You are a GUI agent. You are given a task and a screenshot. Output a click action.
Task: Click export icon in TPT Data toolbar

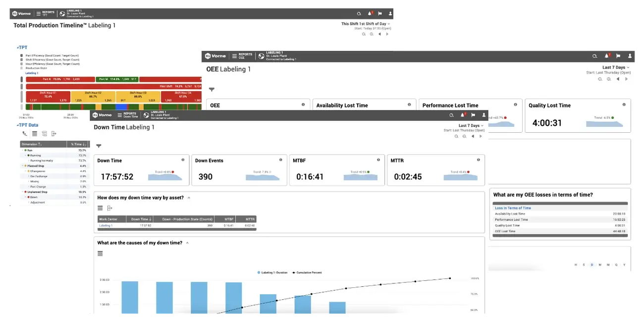pos(54,134)
